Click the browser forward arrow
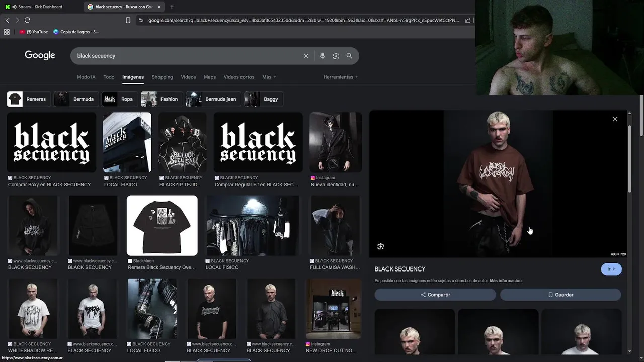Screen dimensions: 644x362 click(x=17, y=20)
